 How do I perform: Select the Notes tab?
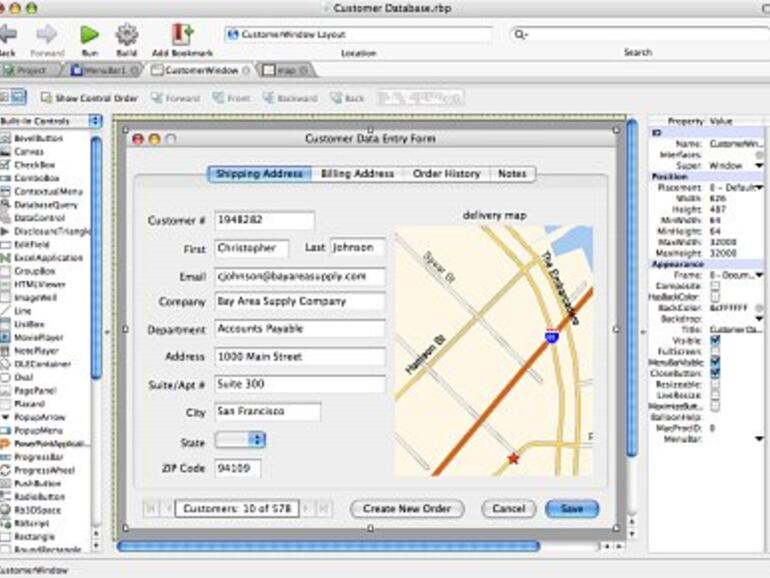click(512, 174)
